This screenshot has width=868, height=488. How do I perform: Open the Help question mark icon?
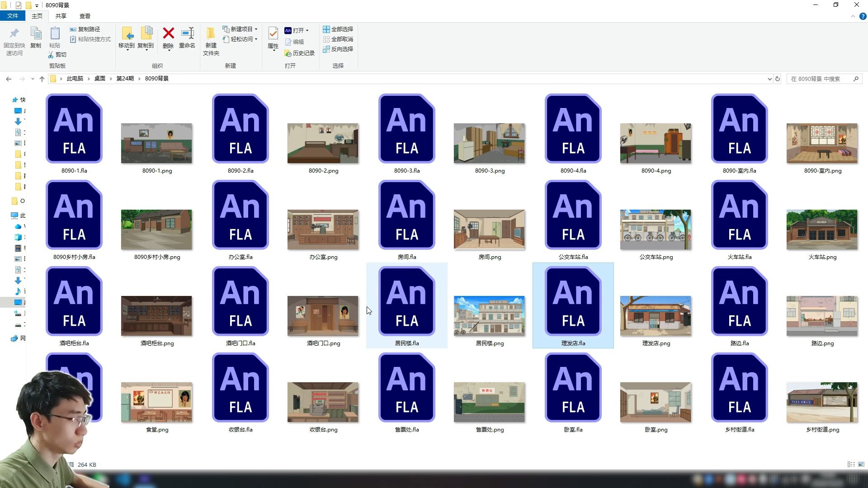pyautogui.click(x=863, y=16)
